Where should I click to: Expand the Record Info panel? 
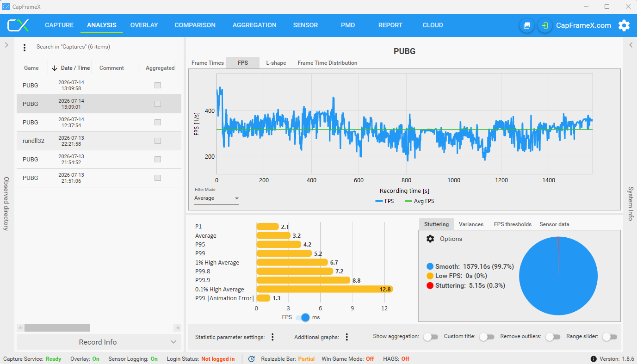pos(99,342)
